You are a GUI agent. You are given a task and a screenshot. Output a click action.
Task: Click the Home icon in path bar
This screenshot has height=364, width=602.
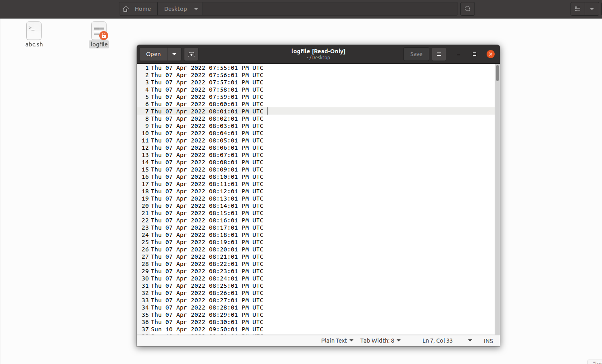[126, 9]
